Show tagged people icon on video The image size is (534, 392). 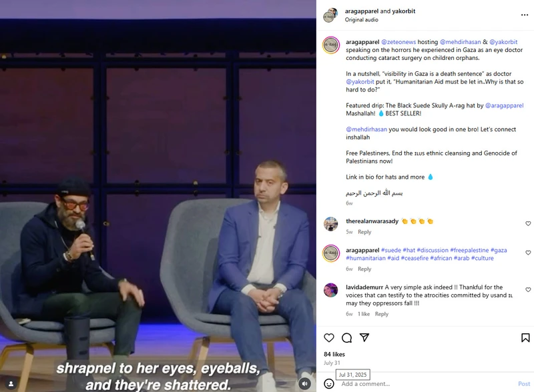click(11, 384)
